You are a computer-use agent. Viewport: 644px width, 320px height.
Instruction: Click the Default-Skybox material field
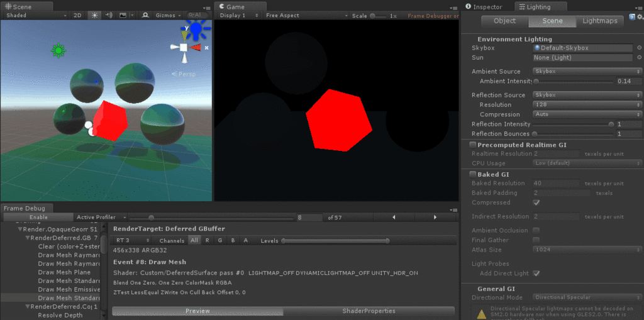click(x=583, y=48)
